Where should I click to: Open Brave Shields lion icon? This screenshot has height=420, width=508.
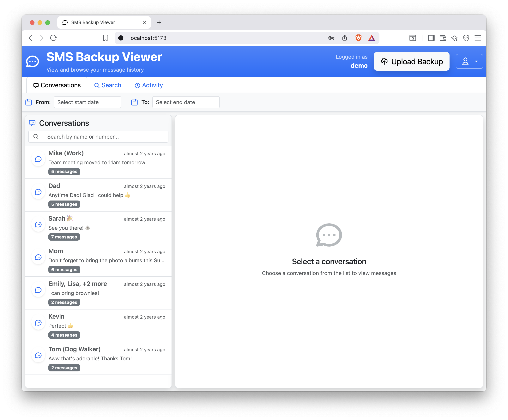[x=359, y=38]
